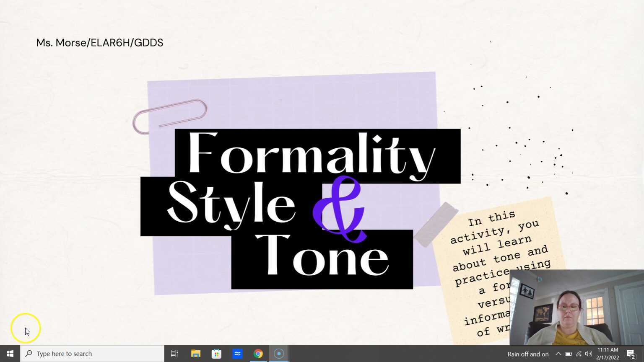Image resolution: width=644 pixels, height=362 pixels.
Task: Check battery status in the system tray
Action: (x=569, y=354)
